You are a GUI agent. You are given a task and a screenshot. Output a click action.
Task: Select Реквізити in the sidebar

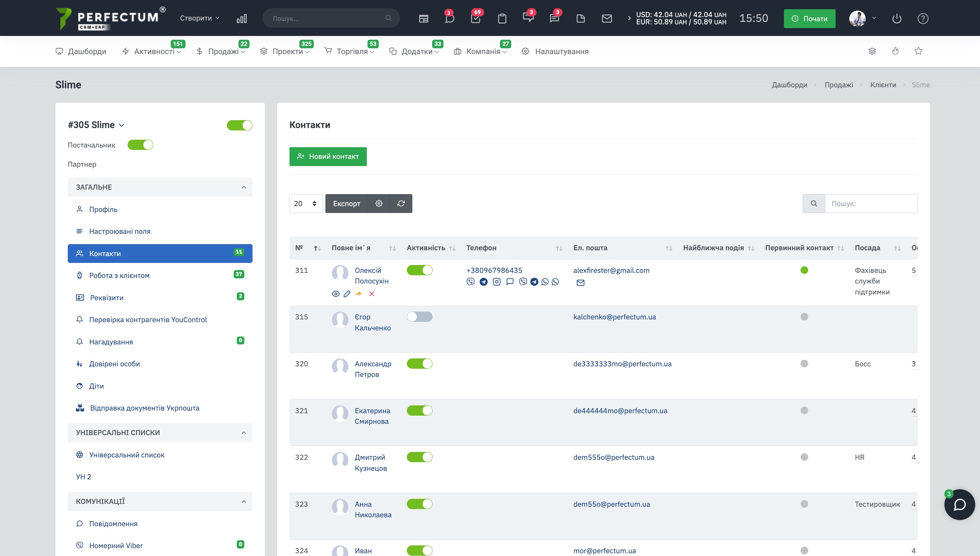coord(106,298)
